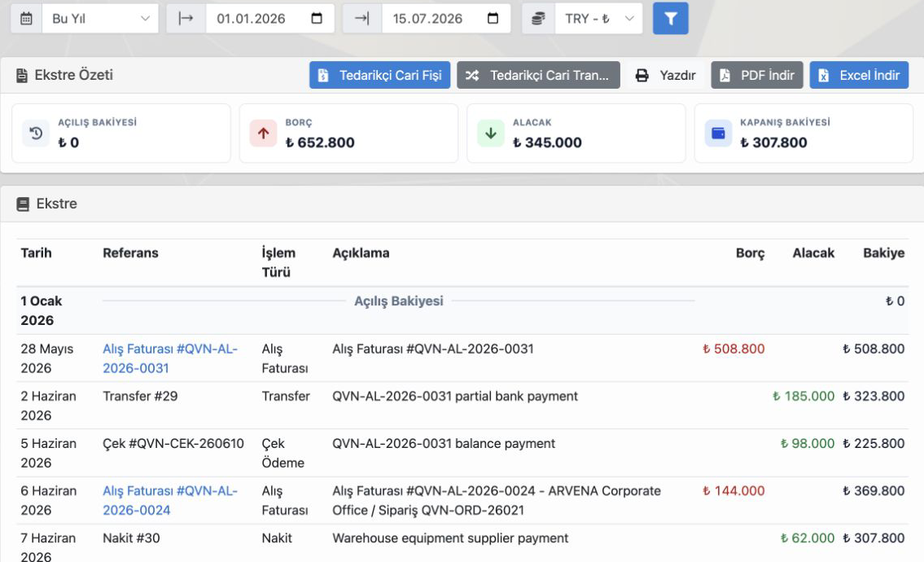Image resolution: width=924 pixels, height=562 pixels.
Task: Click the Borç column header
Action: 750,253
